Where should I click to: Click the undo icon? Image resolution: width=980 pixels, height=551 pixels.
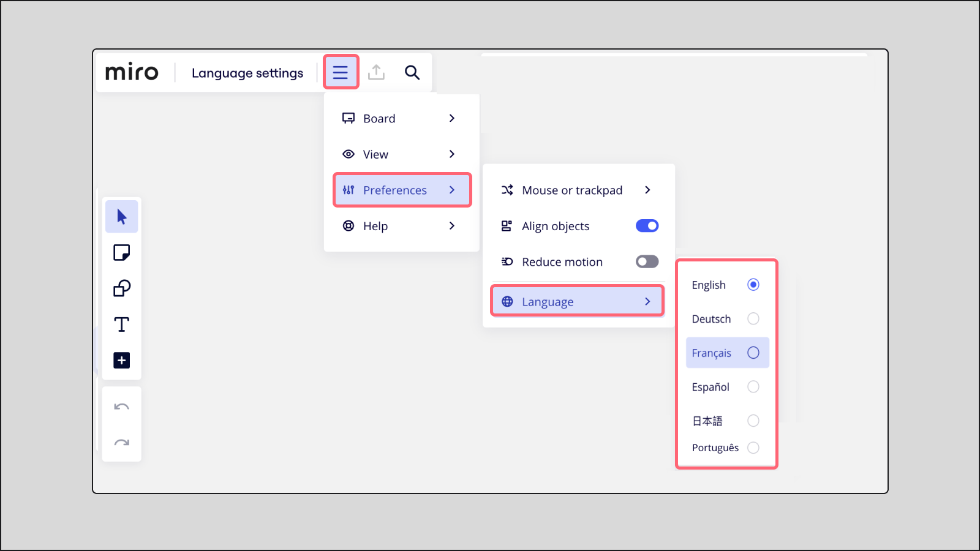tap(121, 406)
